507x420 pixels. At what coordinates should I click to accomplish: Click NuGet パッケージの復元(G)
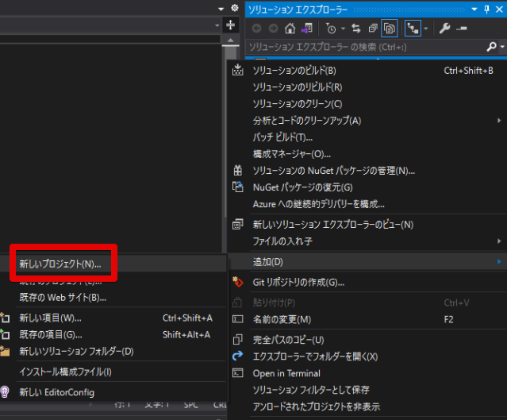coord(367,187)
